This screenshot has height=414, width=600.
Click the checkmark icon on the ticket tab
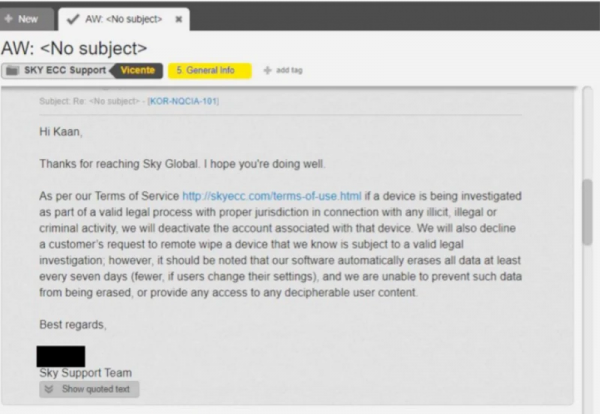[72, 18]
